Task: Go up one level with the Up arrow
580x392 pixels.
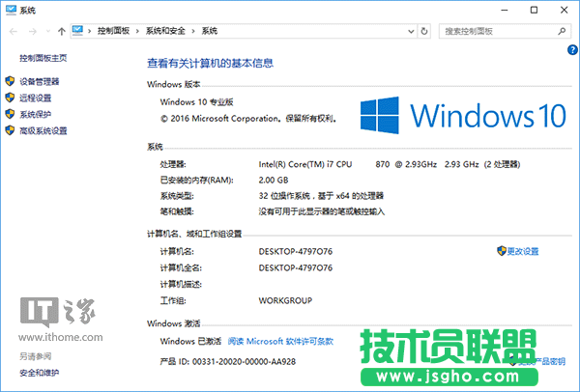Action: pyautogui.click(x=62, y=32)
